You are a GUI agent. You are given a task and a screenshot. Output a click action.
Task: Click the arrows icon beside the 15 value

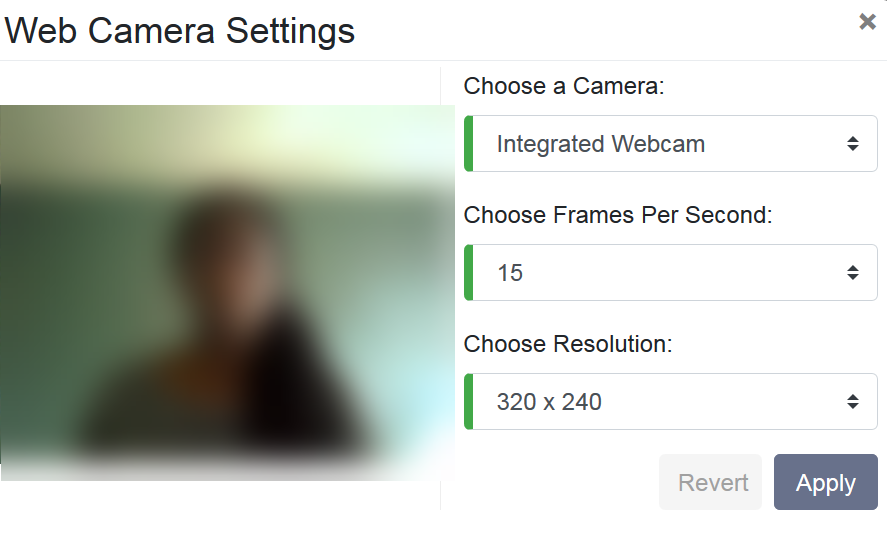852,272
